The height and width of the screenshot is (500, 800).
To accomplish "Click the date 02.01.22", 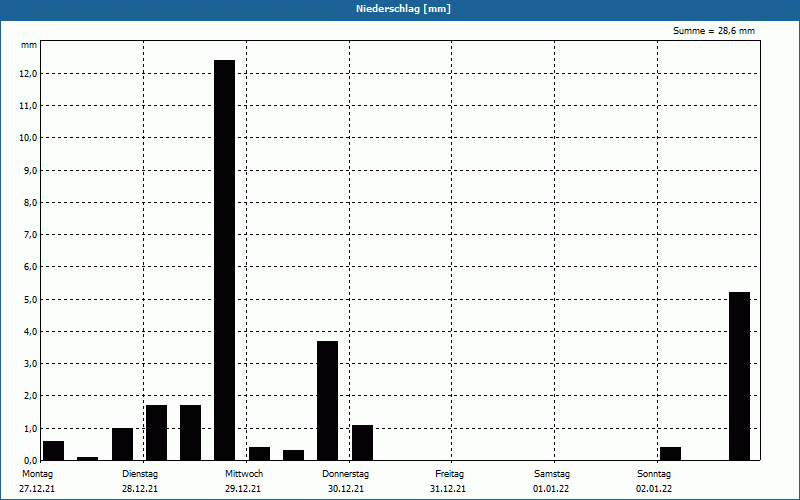I will 654,489.
